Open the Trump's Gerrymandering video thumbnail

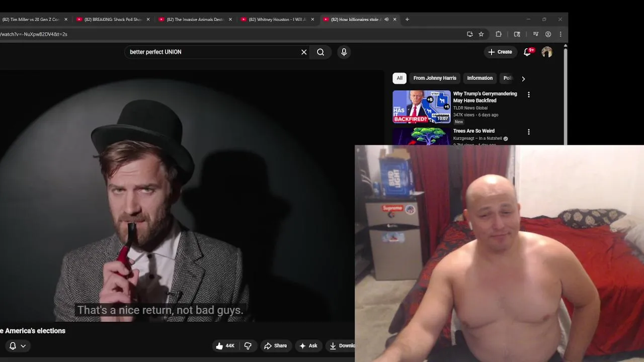point(422,107)
